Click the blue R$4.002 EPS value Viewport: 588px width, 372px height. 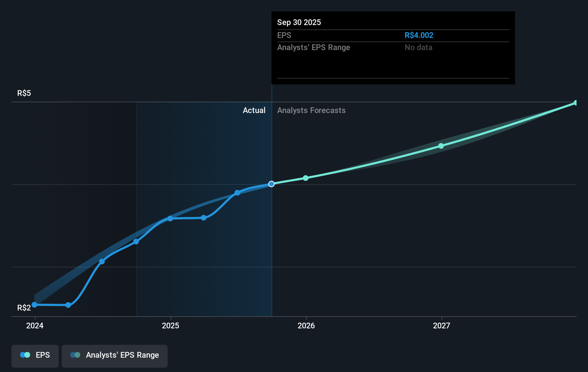[419, 35]
